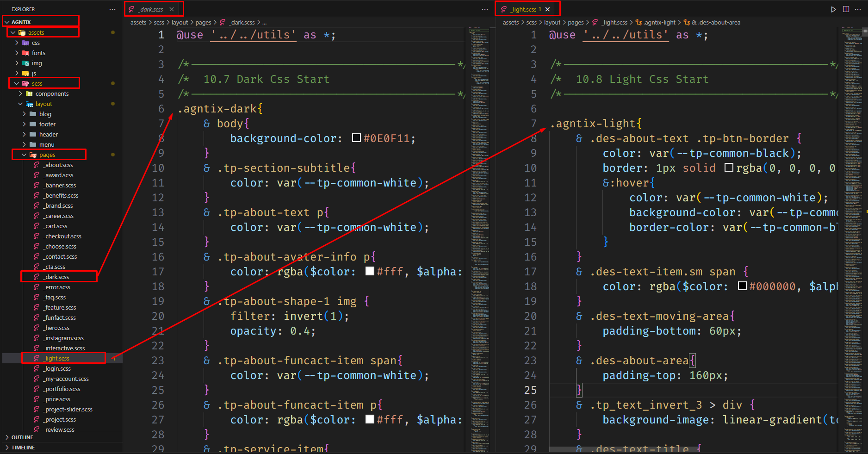Click the #0E0F11 color swatch
This screenshot has height=454, width=868.
coord(356,138)
